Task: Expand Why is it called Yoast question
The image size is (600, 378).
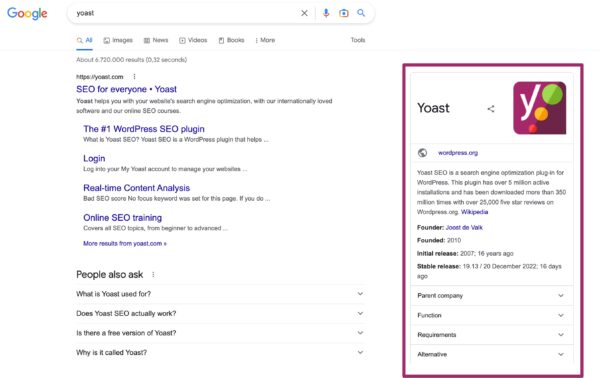Action: click(220, 352)
